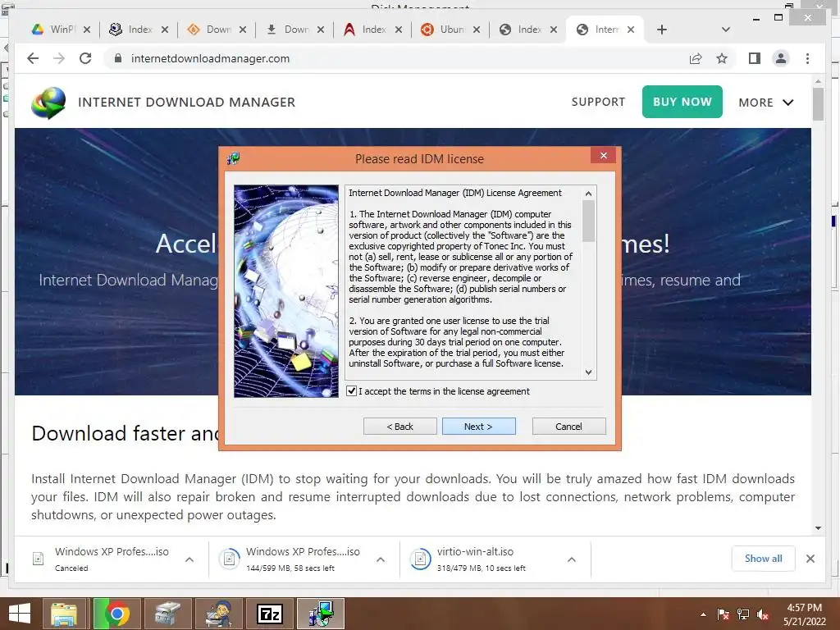Click license text scroll down arrow
Viewport: 840px width, 630px height.
point(589,372)
